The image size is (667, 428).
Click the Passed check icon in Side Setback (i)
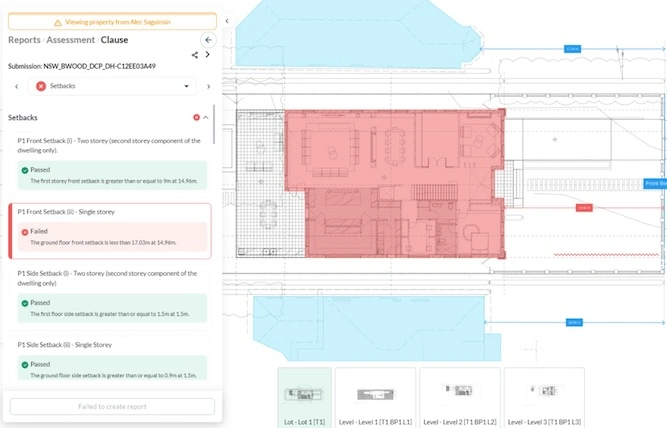25,303
